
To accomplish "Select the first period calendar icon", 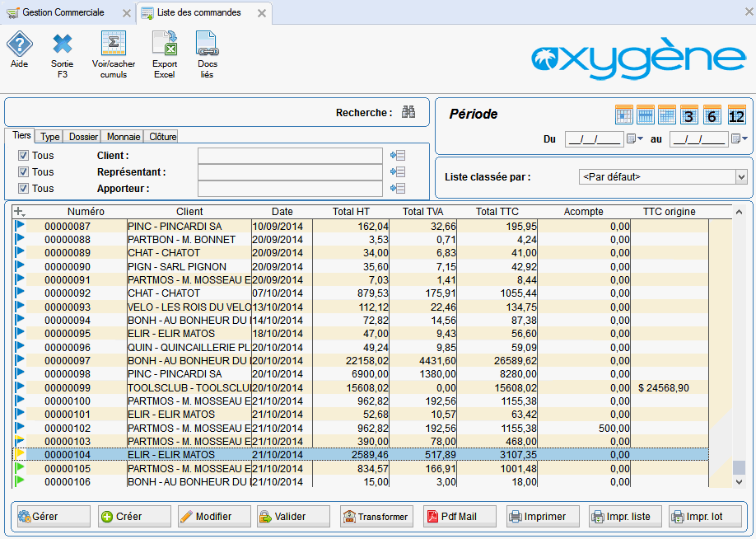I will click(x=624, y=115).
